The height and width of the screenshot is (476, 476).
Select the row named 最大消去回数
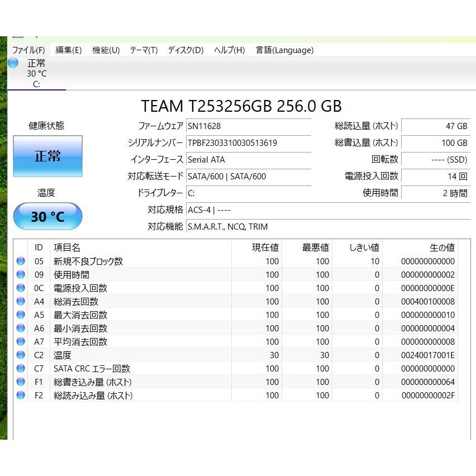[x=236, y=315]
